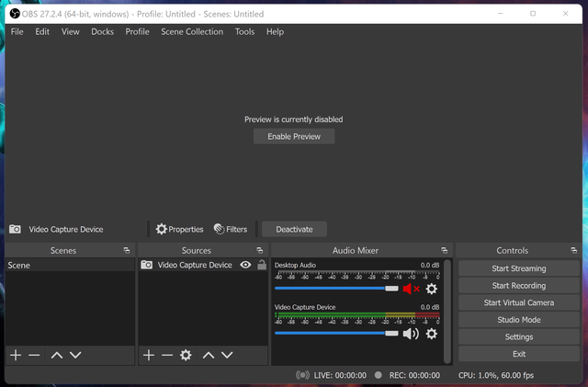Add a new source with plus icon
Screen dimensions: 588x387
pyautogui.click(x=149, y=355)
